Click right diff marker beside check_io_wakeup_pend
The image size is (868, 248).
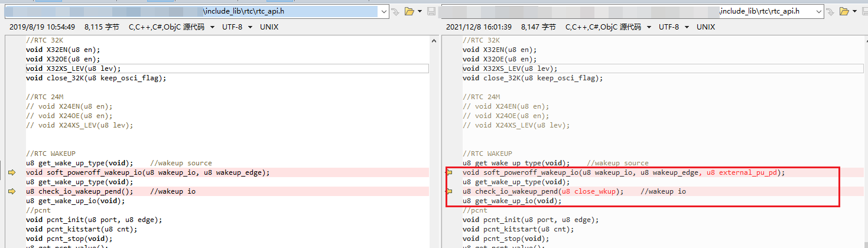click(449, 191)
